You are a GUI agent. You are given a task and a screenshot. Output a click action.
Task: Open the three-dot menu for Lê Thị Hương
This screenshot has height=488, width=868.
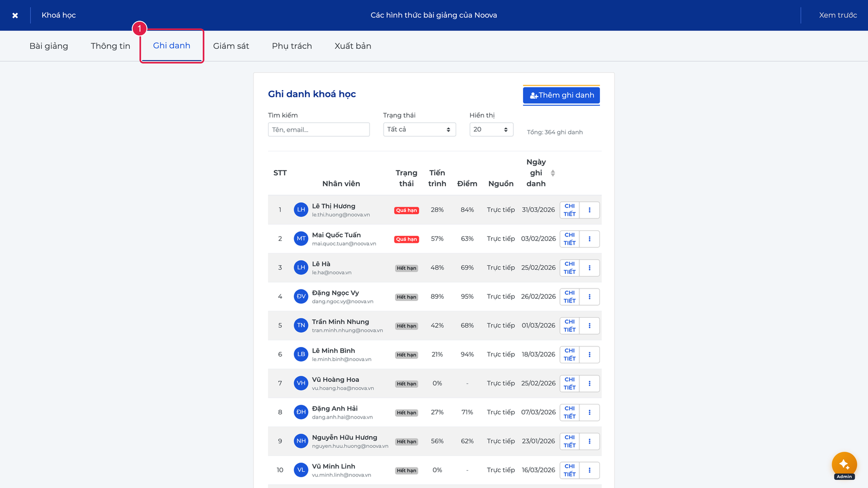click(x=589, y=210)
